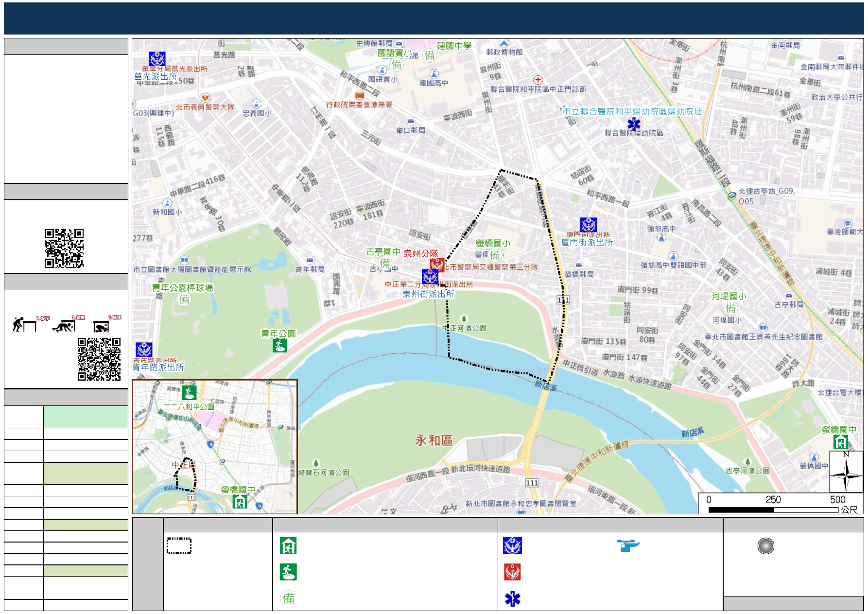Click the 師大路 street label
This screenshot has height=614, width=868.
click(x=803, y=383)
